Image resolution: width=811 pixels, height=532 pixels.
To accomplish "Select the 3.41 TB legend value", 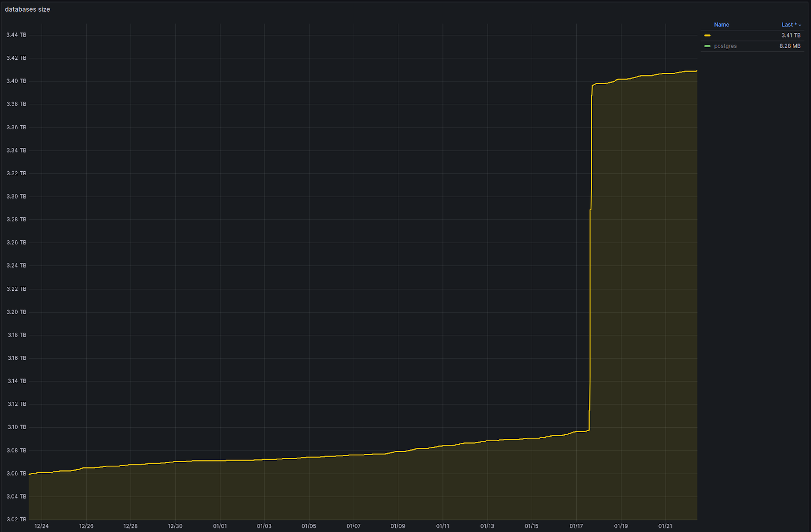I will click(791, 35).
